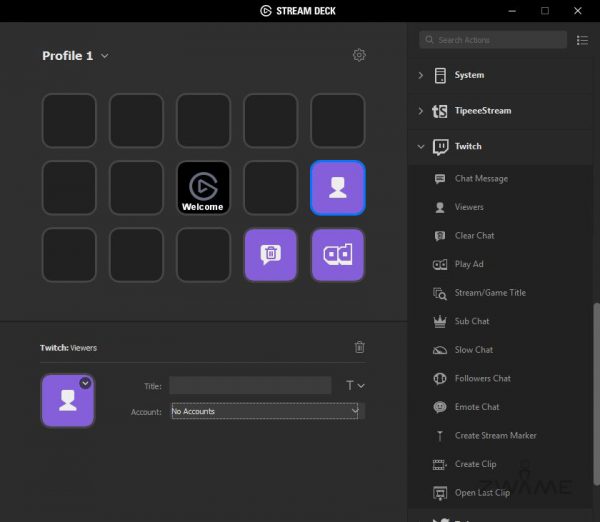600x522 pixels.
Task: Click the Twitch logo icon
Action: pos(440,147)
